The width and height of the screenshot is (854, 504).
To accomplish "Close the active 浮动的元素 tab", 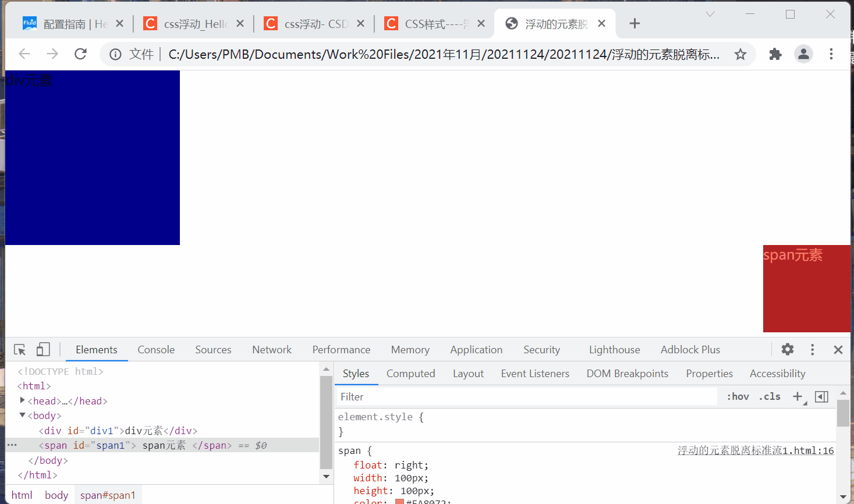I will tap(601, 23).
